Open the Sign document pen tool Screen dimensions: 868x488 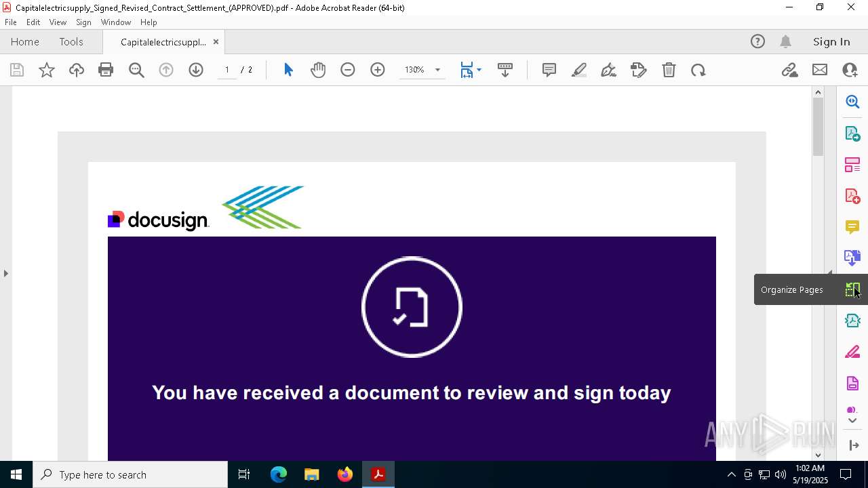(609, 70)
